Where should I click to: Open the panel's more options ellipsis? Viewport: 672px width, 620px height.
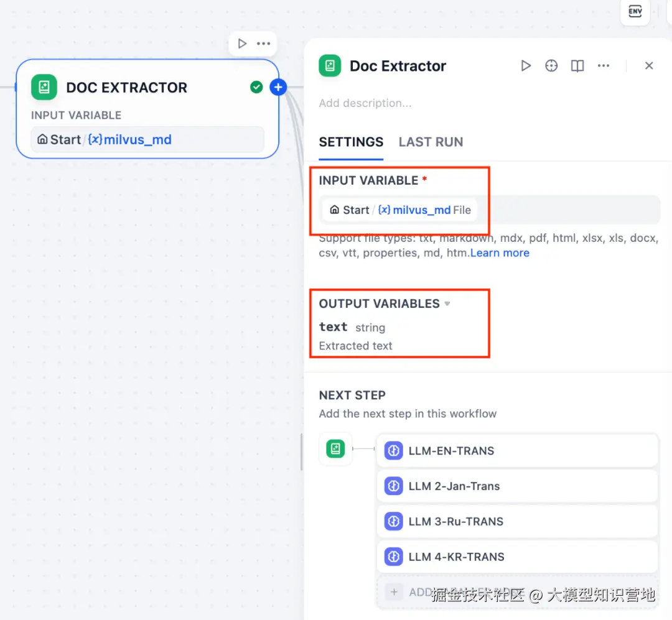[x=604, y=66]
